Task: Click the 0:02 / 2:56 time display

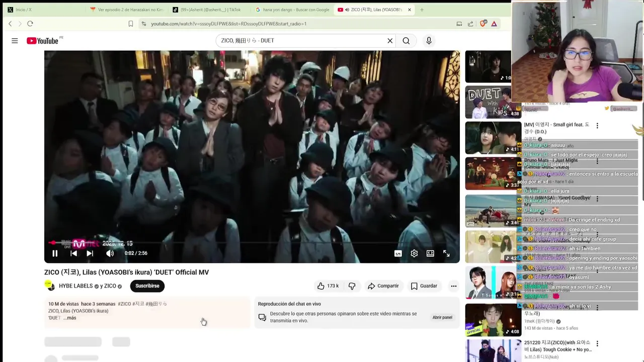Action: 136,253
